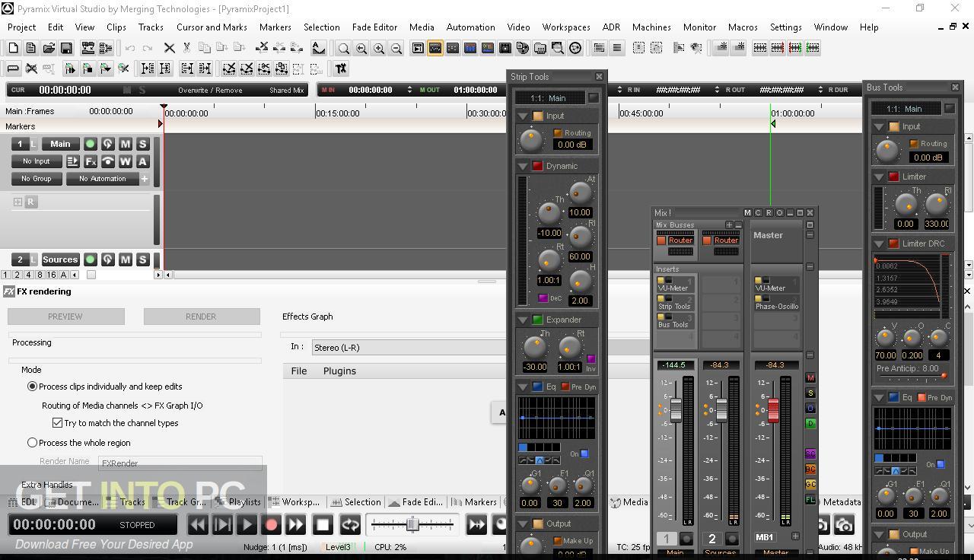Click the Input gain knob in Strip Tools

click(x=531, y=139)
